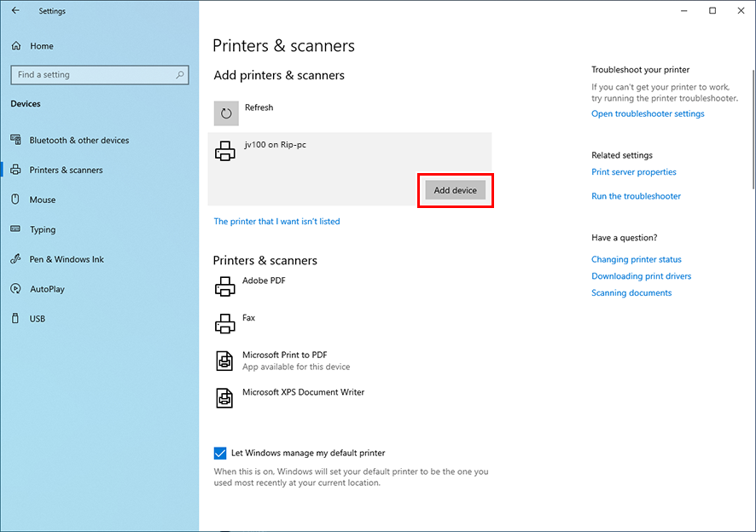Select the Fax printer icon
Viewport: 756px width, 532px height.
[224, 323]
